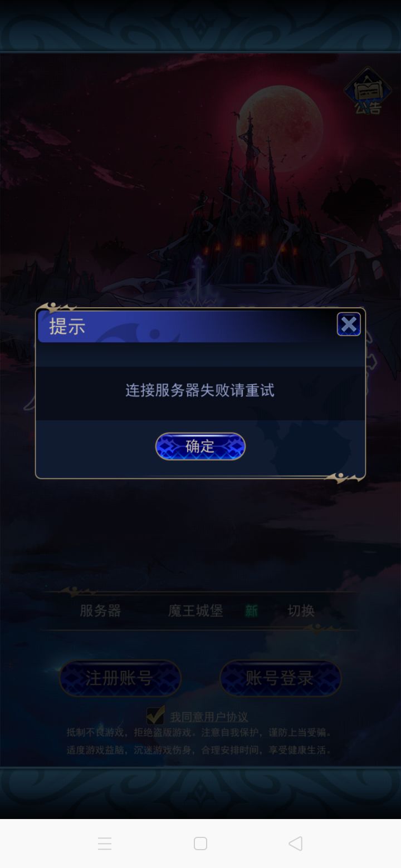This screenshot has width=401, height=868.
Task: Close the 提示 dialog with X
Action: [x=349, y=324]
